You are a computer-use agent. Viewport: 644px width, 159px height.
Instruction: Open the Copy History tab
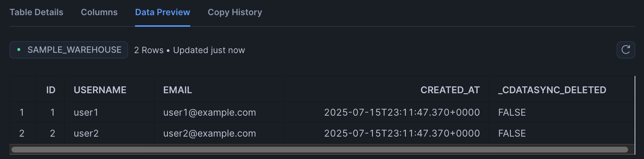[x=235, y=12]
